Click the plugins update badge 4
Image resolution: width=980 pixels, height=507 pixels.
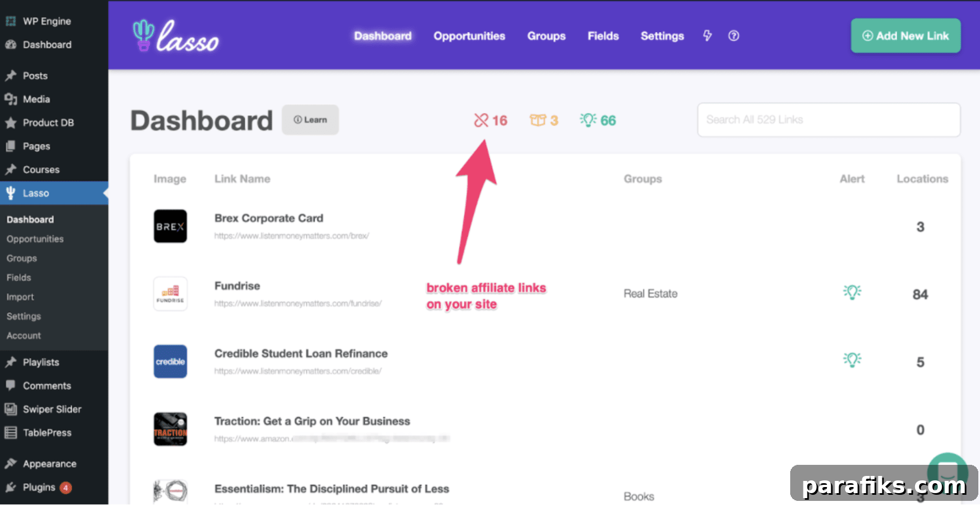(x=65, y=488)
